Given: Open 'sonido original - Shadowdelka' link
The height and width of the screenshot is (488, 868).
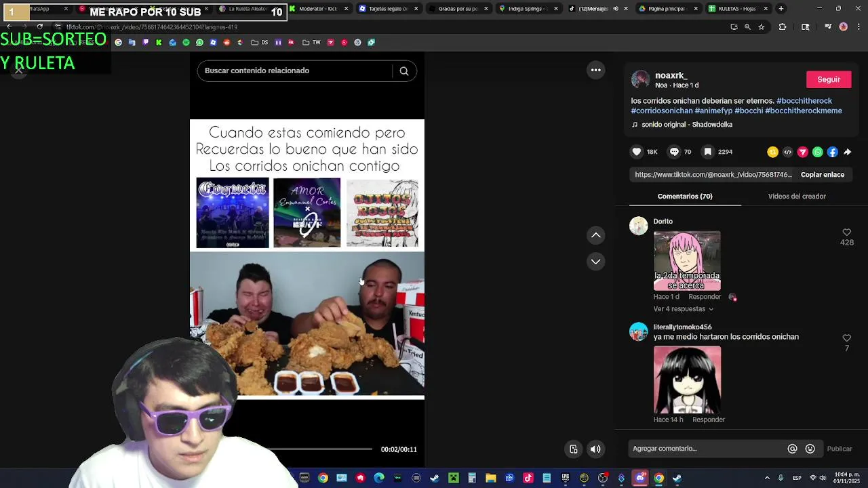Looking at the screenshot, I should 687,125.
